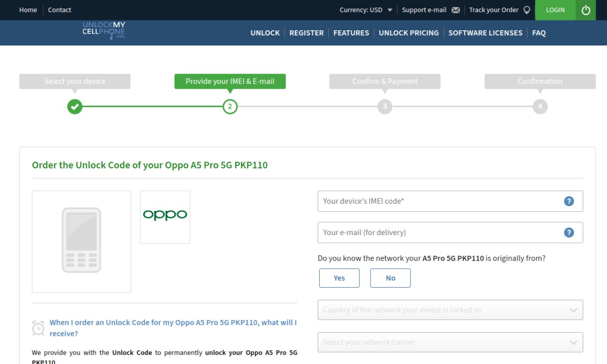
Task: Click the Track your Order location pin icon
Action: (526, 10)
